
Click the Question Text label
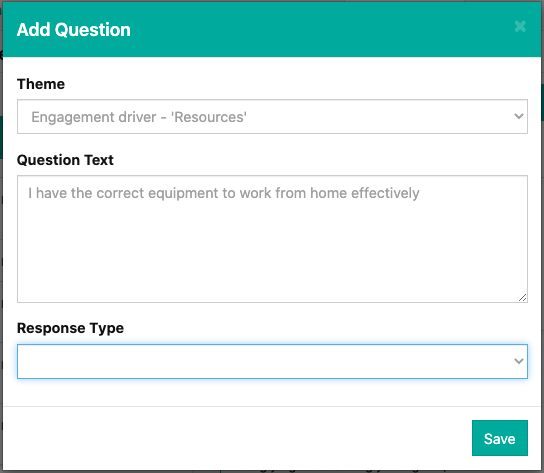click(65, 160)
